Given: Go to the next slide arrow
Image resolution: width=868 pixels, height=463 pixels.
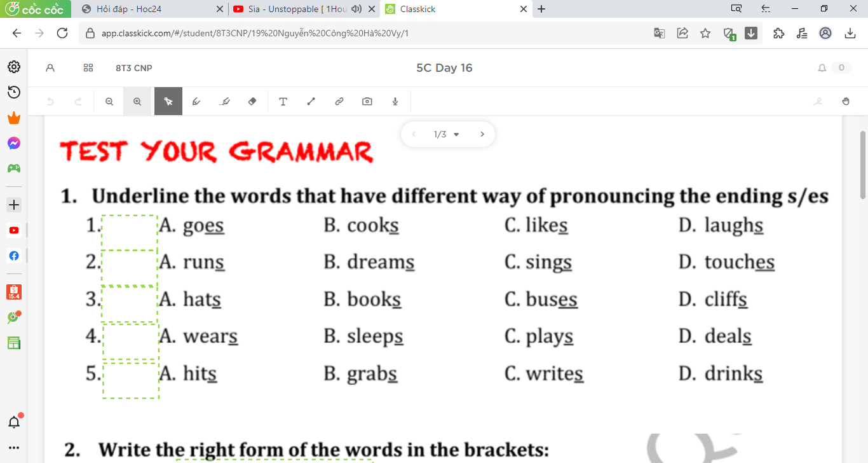Looking at the screenshot, I should (482, 134).
